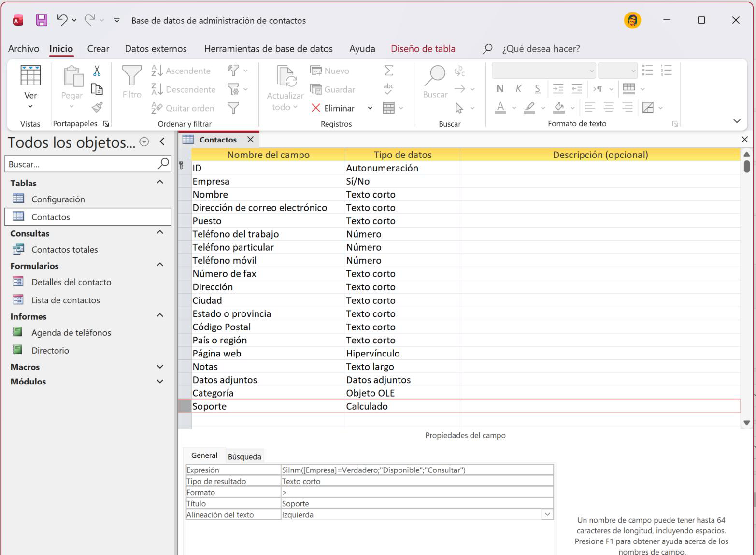Click the vertical scrollbar down arrow
This screenshot has width=756, height=555.
[x=747, y=423]
